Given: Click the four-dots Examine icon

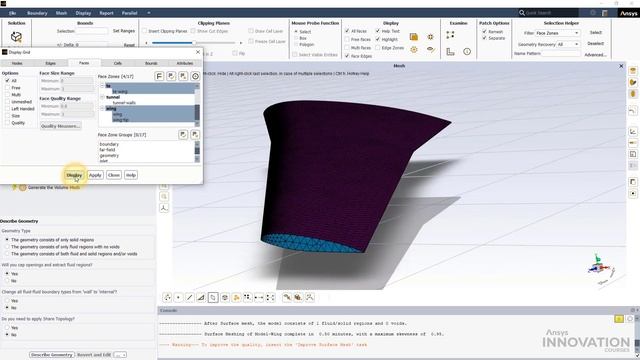Looking at the screenshot, I should click(x=450, y=35).
